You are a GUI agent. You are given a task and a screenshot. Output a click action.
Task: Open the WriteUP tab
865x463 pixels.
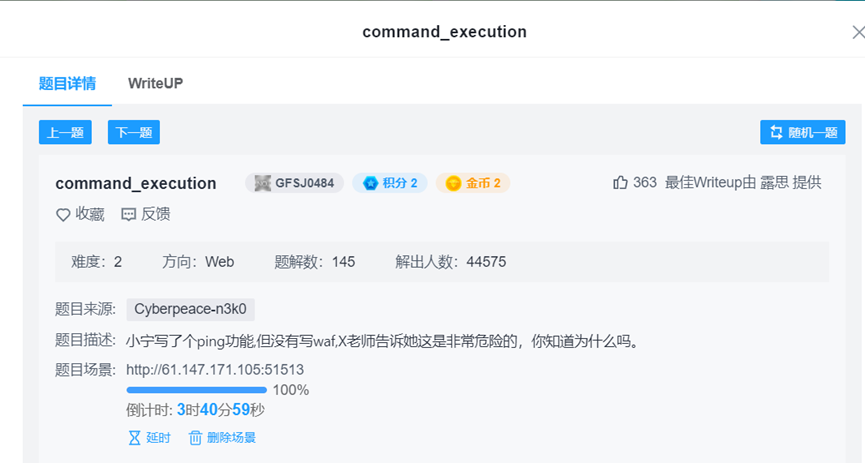(x=155, y=83)
